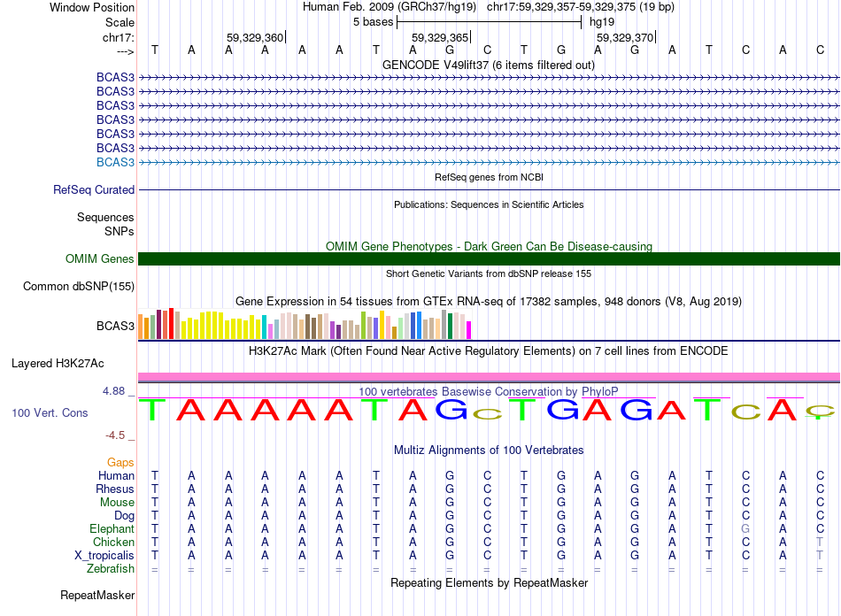Click position marker 59,329,365 on ruler
Screen dimensions: 841x616
[x=440, y=37]
